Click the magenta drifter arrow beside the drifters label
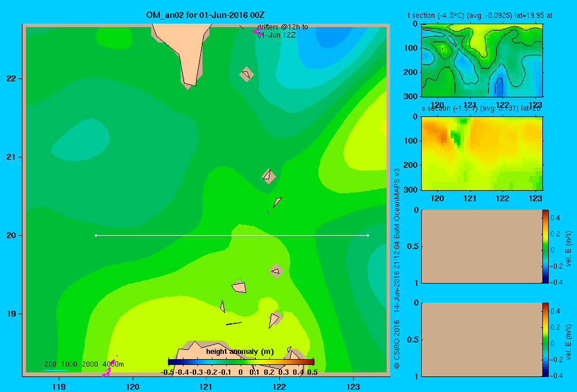The height and width of the screenshot is (392, 577). coord(257,31)
